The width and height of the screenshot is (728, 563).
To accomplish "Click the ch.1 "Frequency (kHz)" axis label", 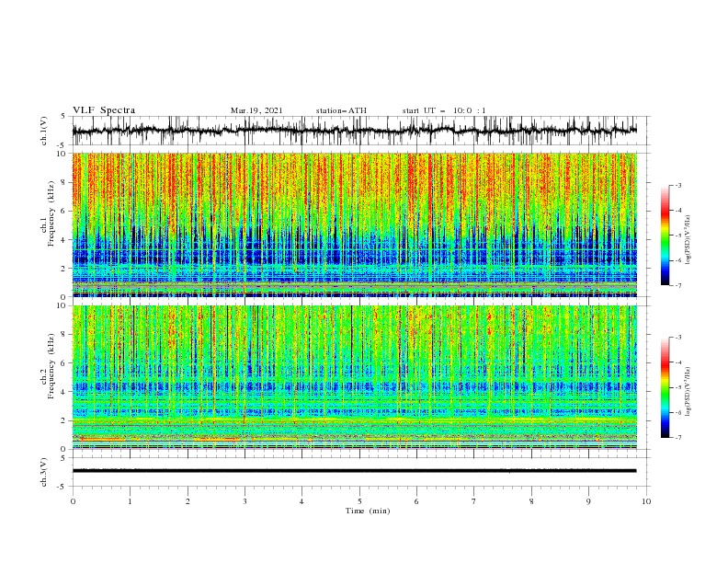I will 52,213.
